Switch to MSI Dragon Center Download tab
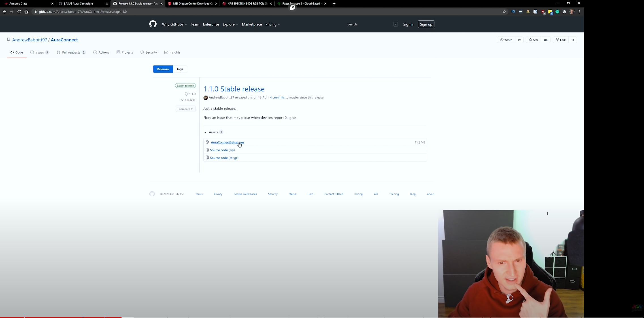644x318 pixels. [x=193, y=4]
